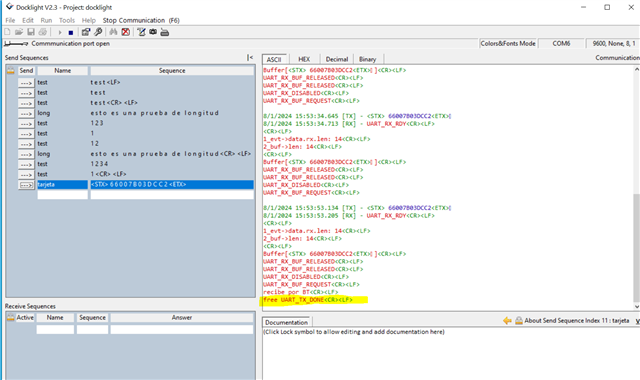Send 'esto es una prueba de longitud' sequence
The image size is (640, 380).
pyautogui.click(x=26, y=113)
